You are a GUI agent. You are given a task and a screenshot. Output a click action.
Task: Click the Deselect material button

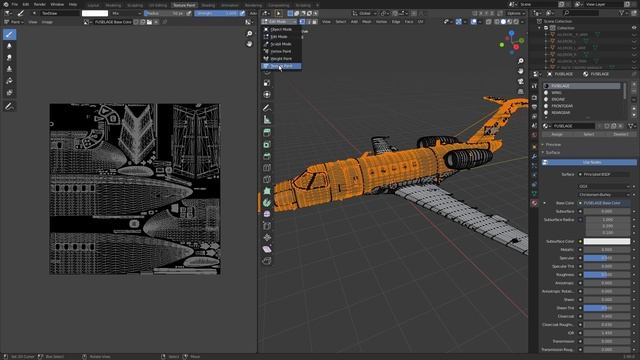[621, 134]
